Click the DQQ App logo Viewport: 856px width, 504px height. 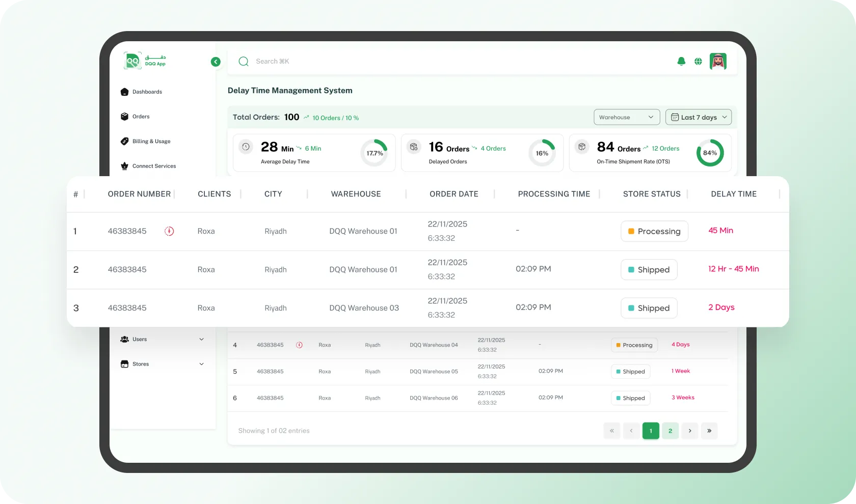tap(145, 61)
